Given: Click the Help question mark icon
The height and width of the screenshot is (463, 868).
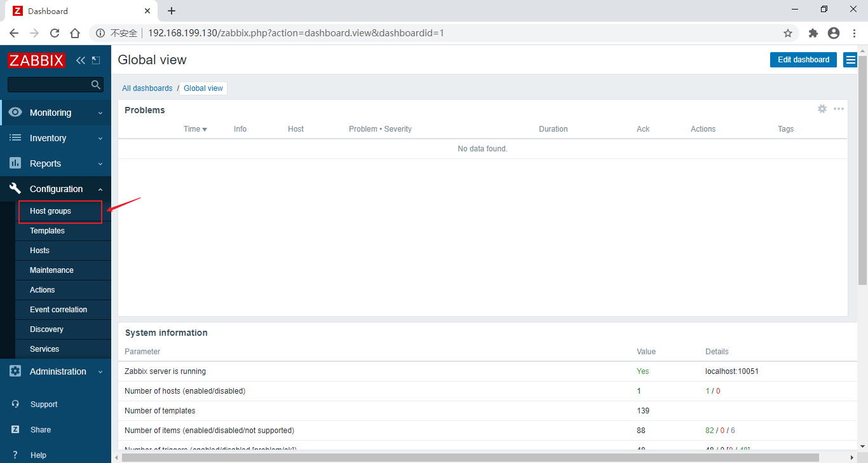Looking at the screenshot, I should tap(15, 455).
